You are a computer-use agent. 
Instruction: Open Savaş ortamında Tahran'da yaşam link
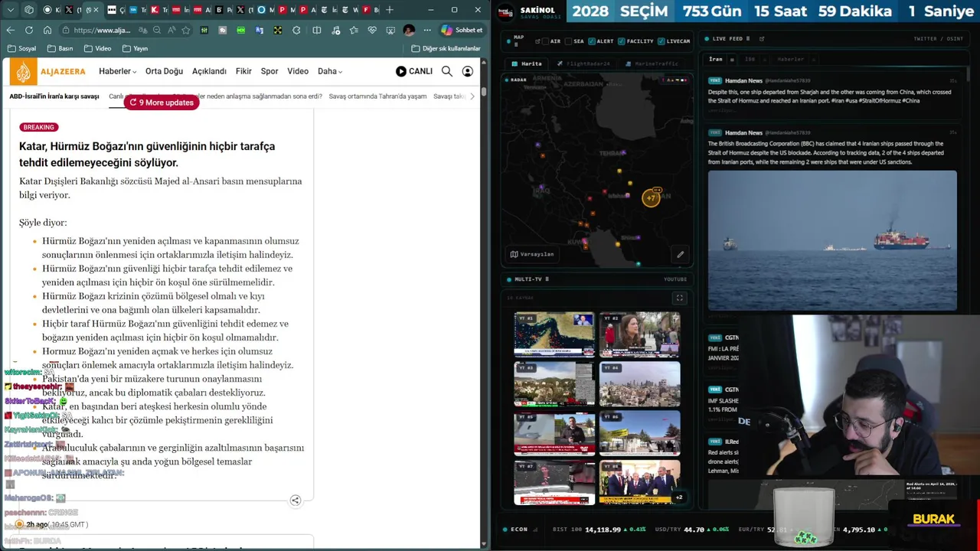click(377, 96)
